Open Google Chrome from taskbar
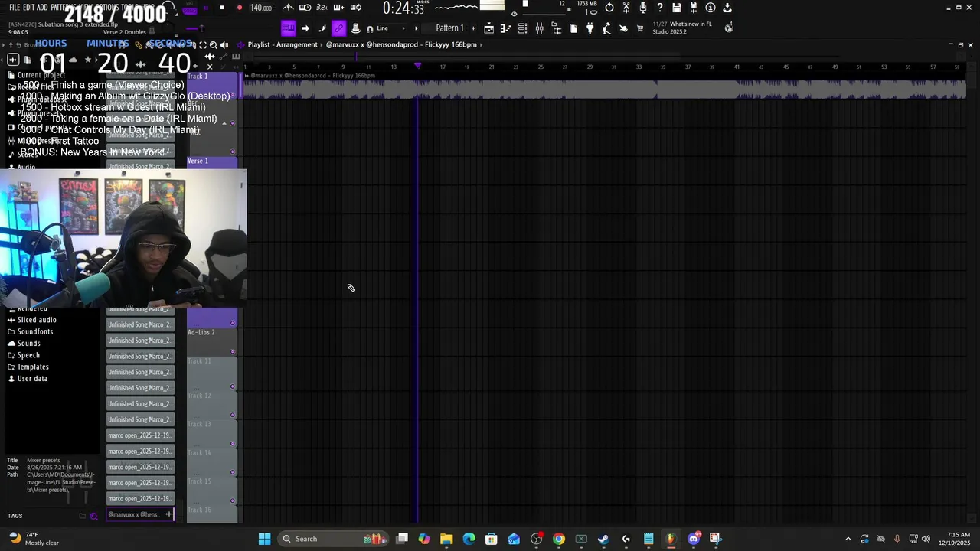 (559, 539)
